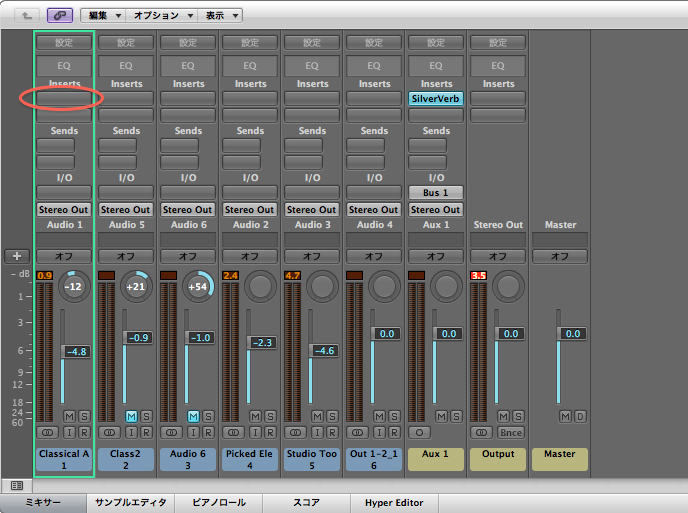This screenshot has height=513, width=688.
Task: Record-enable the Classical A channel
Action: pyautogui.click(x=84, y=433)
